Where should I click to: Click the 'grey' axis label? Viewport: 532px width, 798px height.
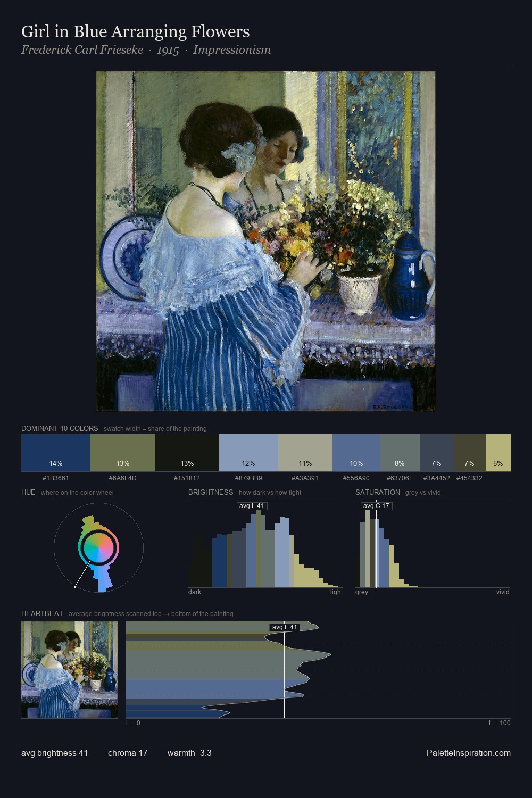pyautogui.click(x=362, y=592)
